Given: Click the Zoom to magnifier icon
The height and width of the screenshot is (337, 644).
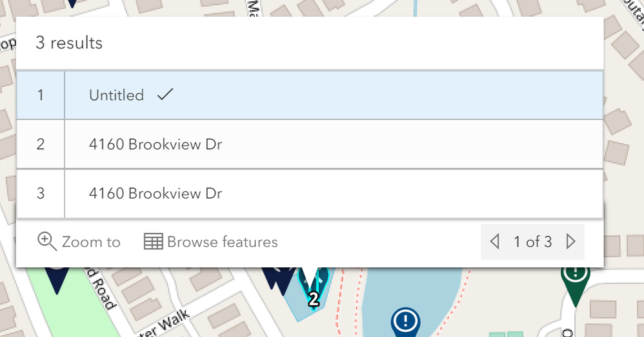Looking at the screenshot, I should coord(47,241).
